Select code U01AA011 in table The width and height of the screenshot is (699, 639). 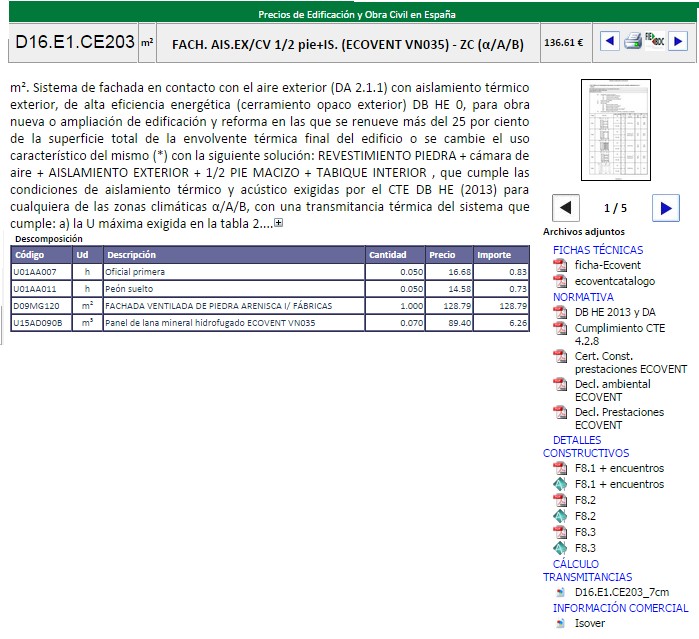click(35, 289)
